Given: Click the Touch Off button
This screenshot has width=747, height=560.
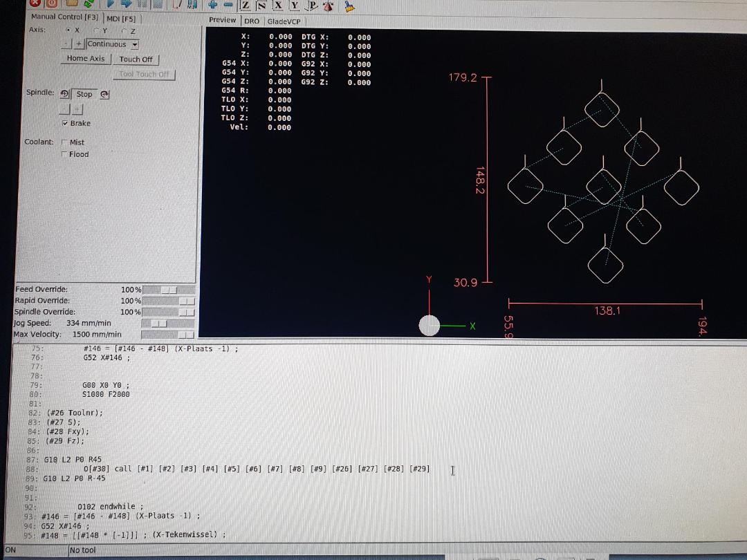Looking at the screenshot, I should tap(136, 59).
